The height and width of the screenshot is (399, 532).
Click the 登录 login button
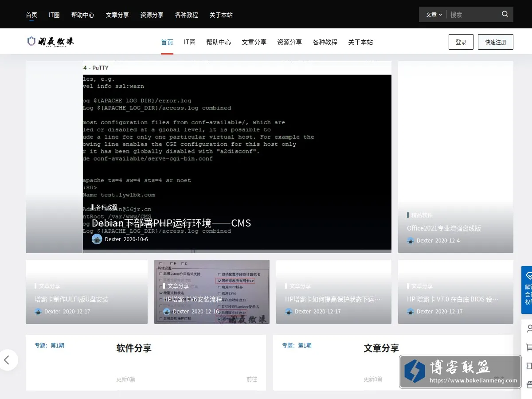pyautogui.click(x=461, y=42)
